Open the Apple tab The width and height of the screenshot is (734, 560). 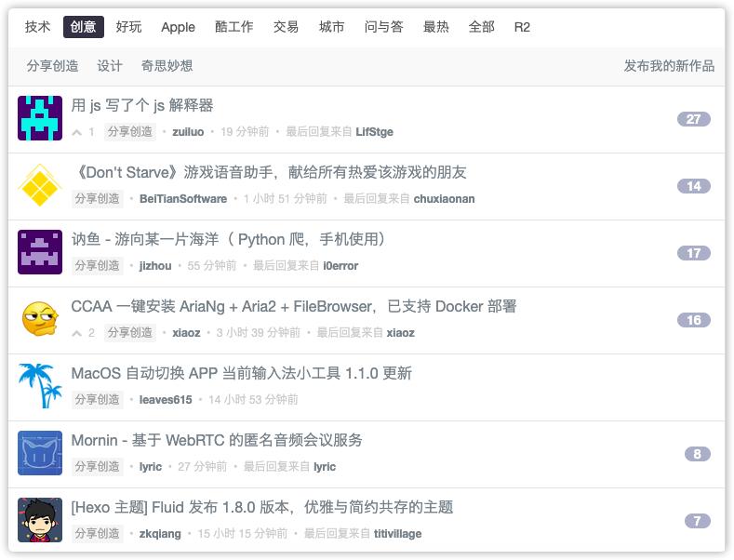click(178, 27)
